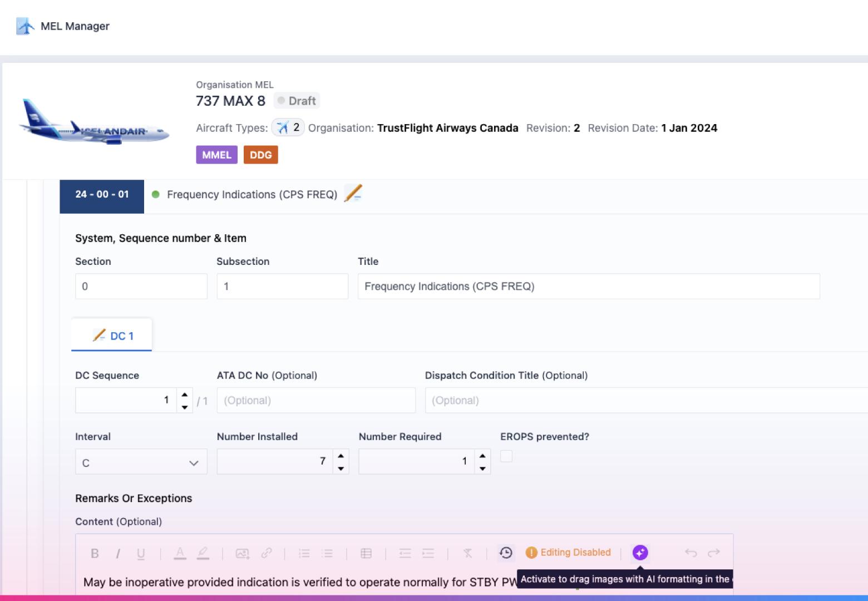
Task: Tick the EROPS prevented checkbox
Action: [506, 456]
